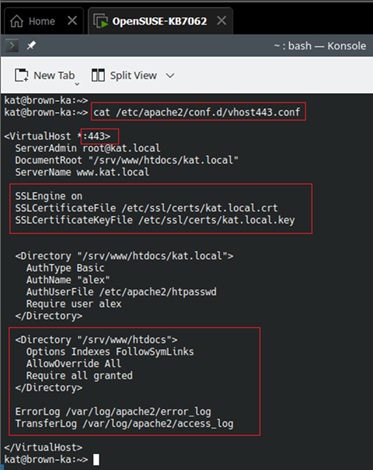Screen dimensions: 373x470
Task: Click the Konsole terminal prompt icon
Action: pyautogui.click(x=12, y=45)
